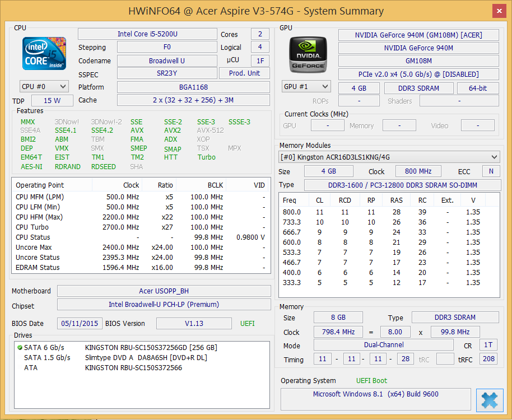The width and height of the screenshot is (512, 420).
Task: Click the MMX feature label
Action: tap(28, 122)
